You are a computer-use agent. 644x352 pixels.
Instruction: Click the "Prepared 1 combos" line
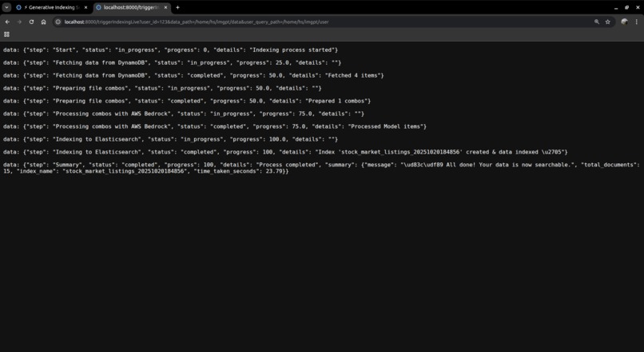click(x=187, y=101)
